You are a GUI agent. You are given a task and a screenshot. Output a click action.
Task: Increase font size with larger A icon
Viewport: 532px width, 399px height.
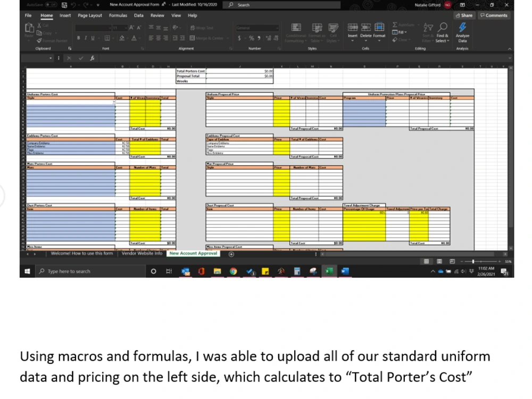(131, 28)
